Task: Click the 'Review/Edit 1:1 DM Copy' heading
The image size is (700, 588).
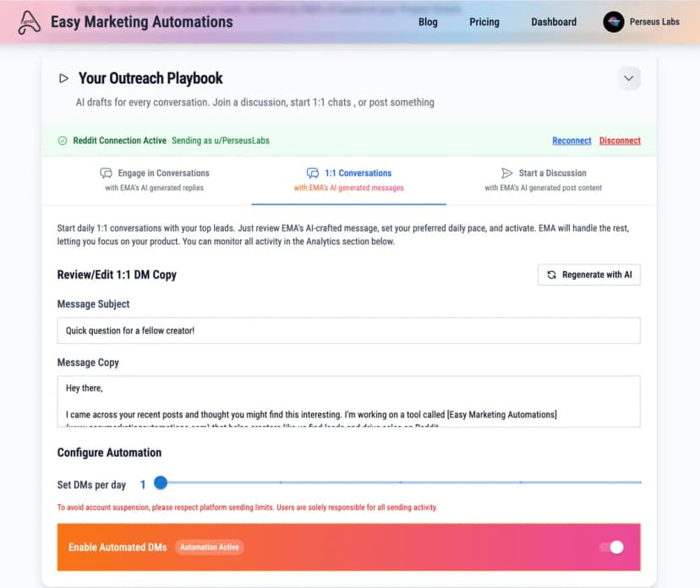Action: coord(117,275)
